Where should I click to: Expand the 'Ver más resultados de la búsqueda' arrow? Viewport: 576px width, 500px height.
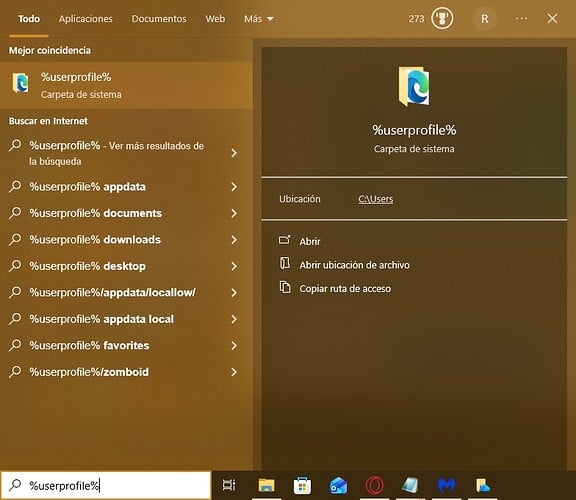(234, 153)
